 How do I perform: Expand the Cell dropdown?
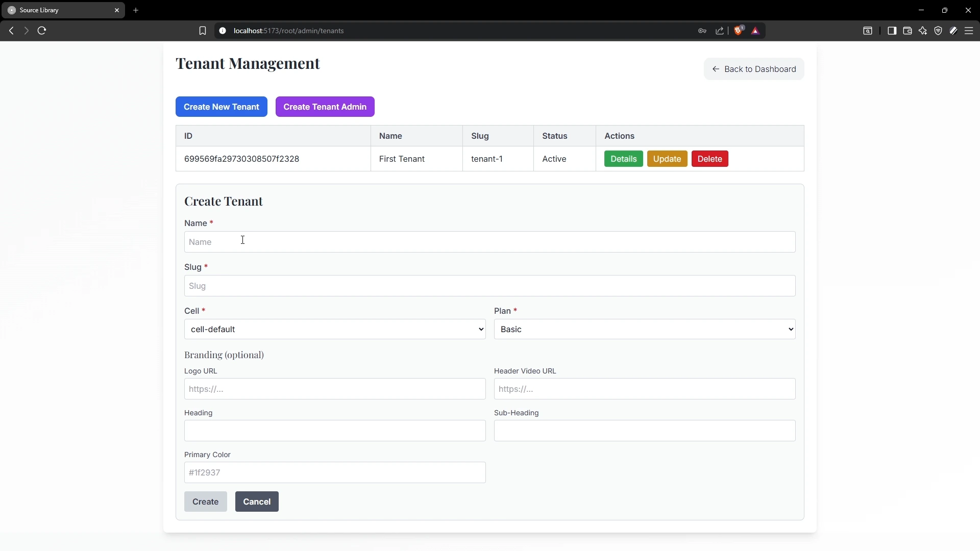pyautogui.click(x=334, y=329)
